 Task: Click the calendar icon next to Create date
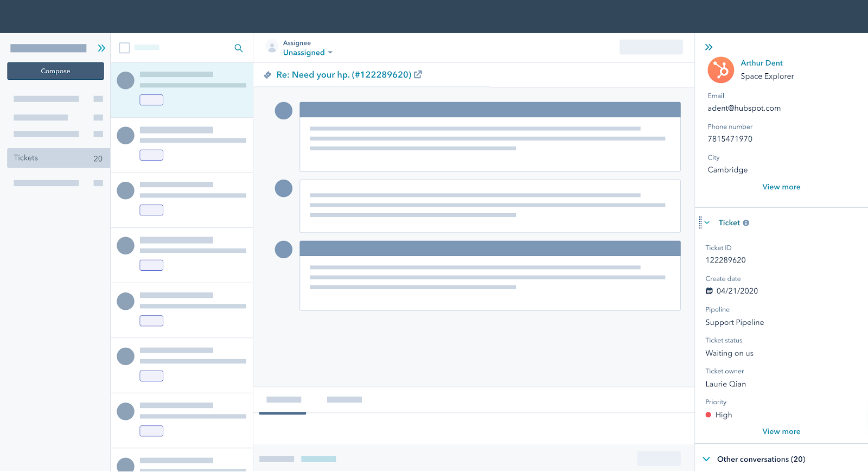(x=709, y=291)
